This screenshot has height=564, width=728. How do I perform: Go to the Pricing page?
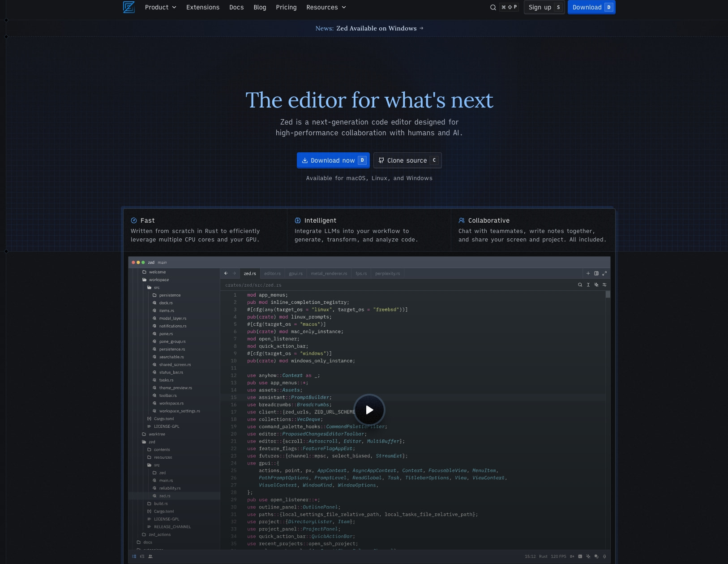[x=286, y=7]
